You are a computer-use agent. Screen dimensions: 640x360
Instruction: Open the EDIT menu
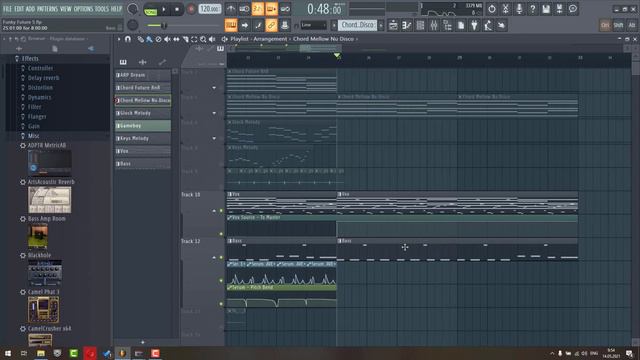coord(19,9)
